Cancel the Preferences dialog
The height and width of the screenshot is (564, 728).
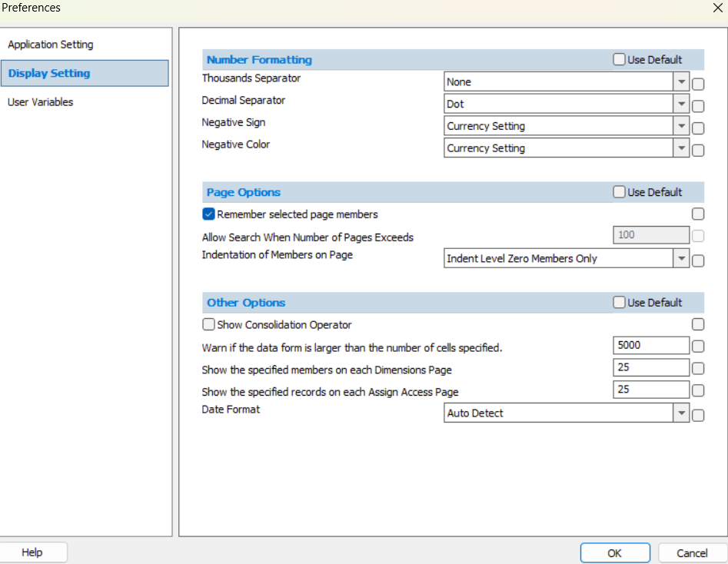tap(692, 553)
